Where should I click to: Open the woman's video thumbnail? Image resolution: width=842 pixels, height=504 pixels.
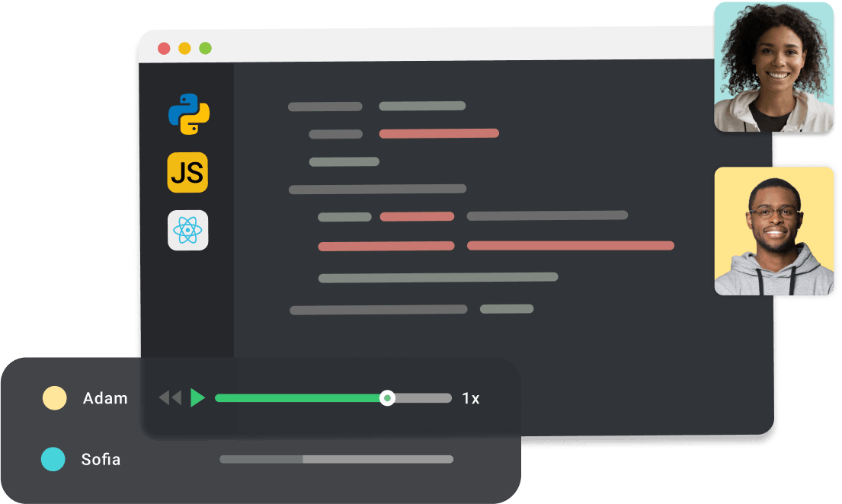[x=773, y=66]
